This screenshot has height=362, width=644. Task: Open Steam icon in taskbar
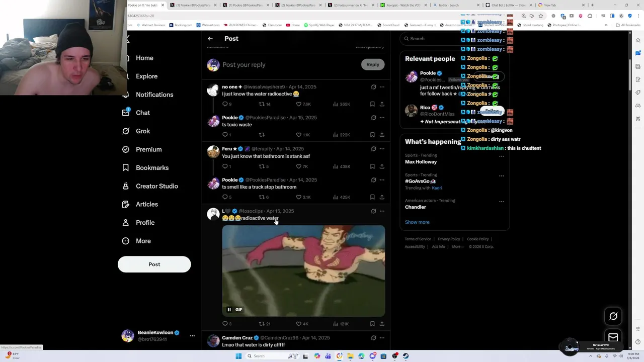pyautogui.click(x=406, y=356)
